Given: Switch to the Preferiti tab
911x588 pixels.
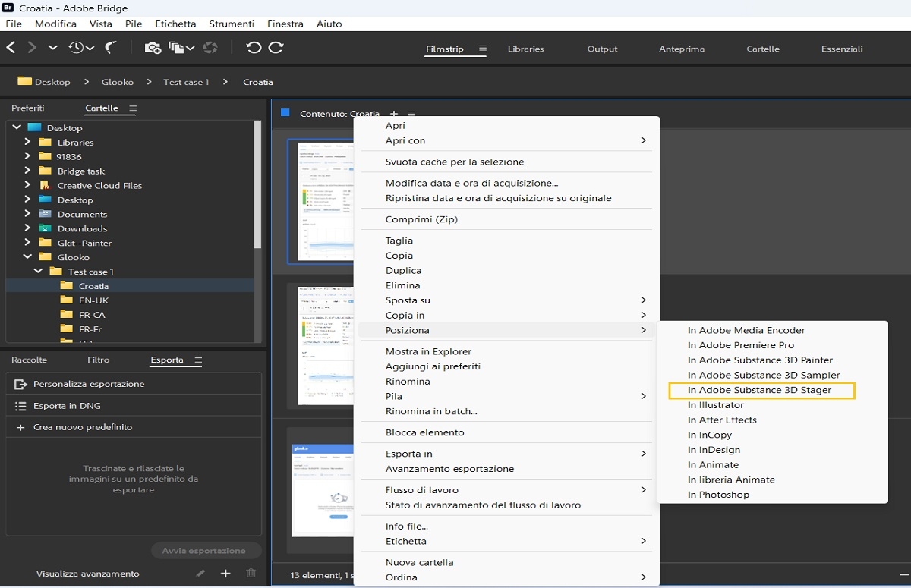Looking at the screenshot, I should pos(28,108).
